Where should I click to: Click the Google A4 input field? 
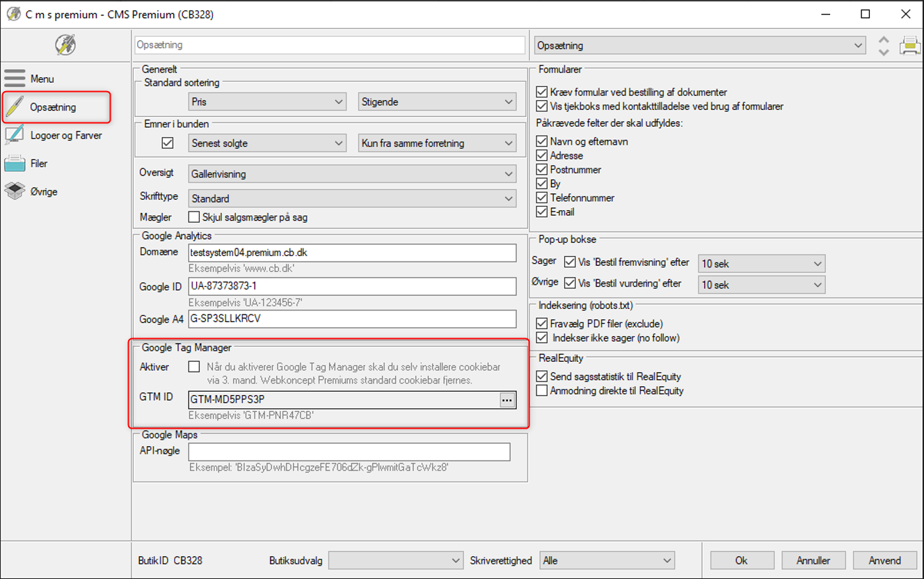pyautogui.click(x=353, y=319)
